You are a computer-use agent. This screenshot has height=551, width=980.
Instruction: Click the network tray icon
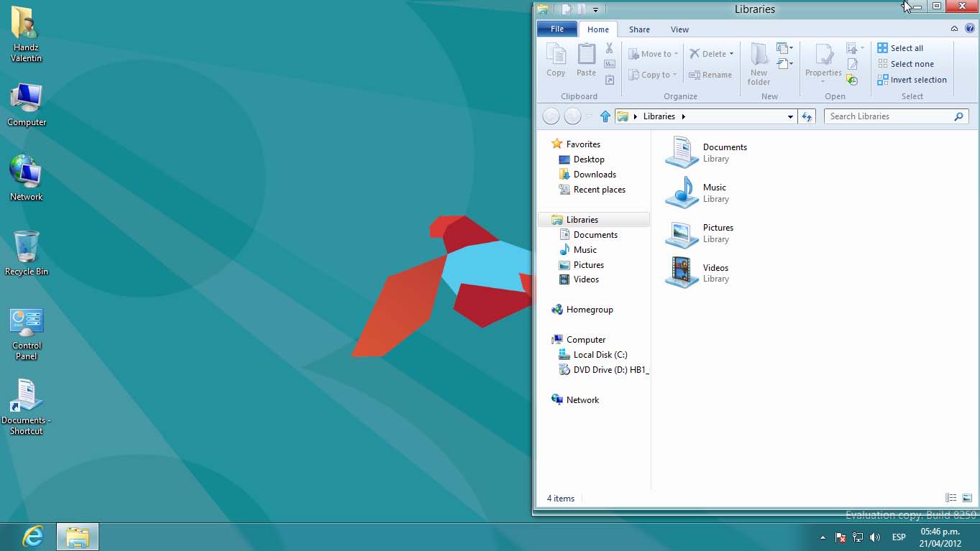point(858,537)
